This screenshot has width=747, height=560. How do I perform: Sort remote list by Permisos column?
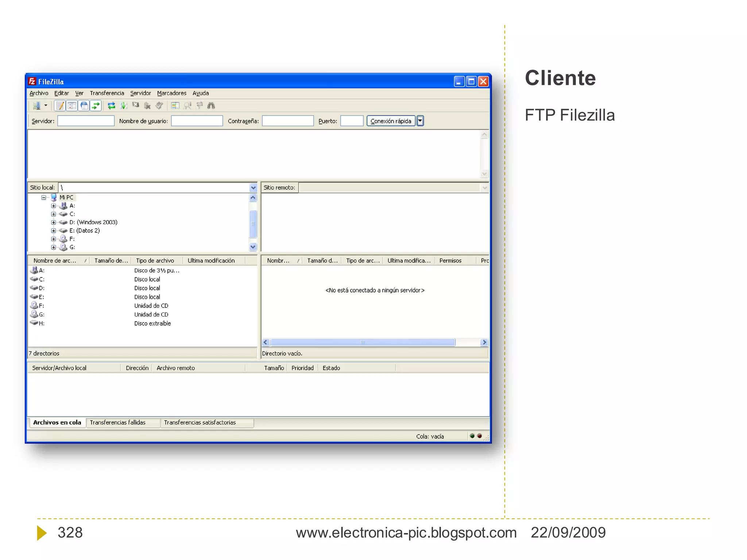(455, 261)
